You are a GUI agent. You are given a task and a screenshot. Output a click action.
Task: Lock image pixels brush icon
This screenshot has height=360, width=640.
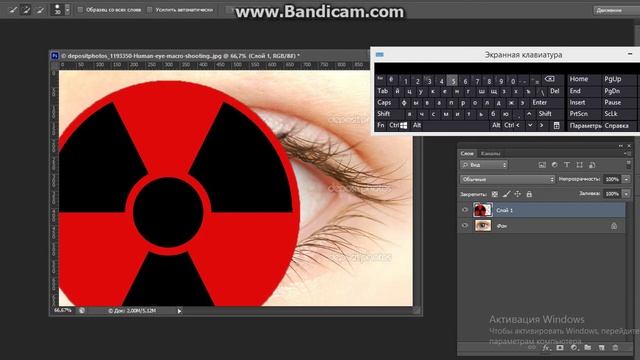point(506,194)
